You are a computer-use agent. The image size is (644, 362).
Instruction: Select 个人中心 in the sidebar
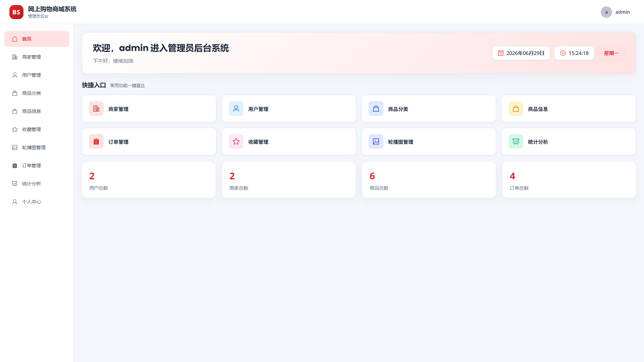[37, 202]
